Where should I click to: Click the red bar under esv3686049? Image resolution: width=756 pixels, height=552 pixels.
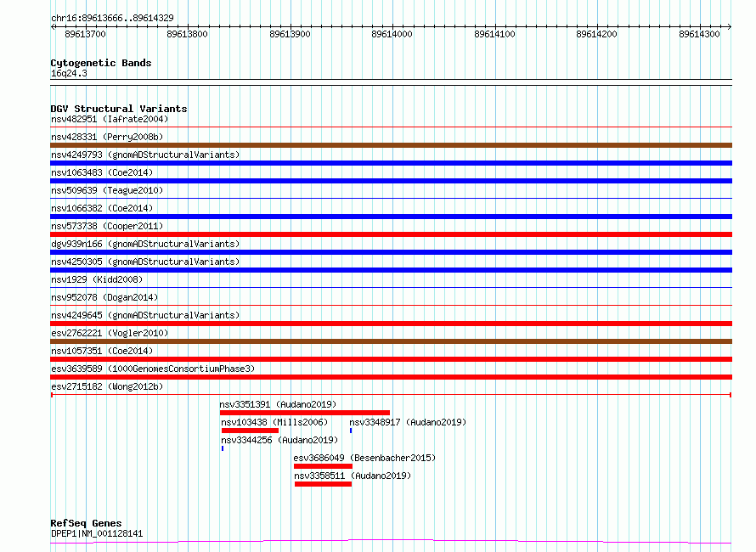coord(323,466)
